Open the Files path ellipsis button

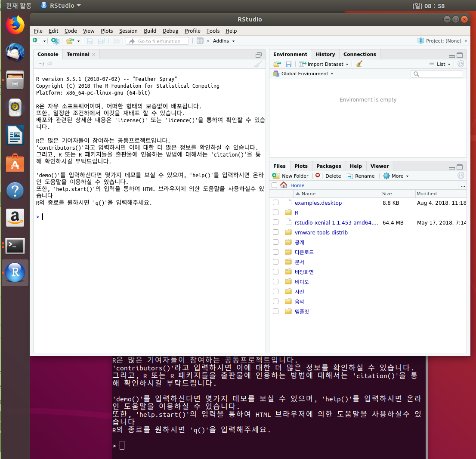click(463, 185)
